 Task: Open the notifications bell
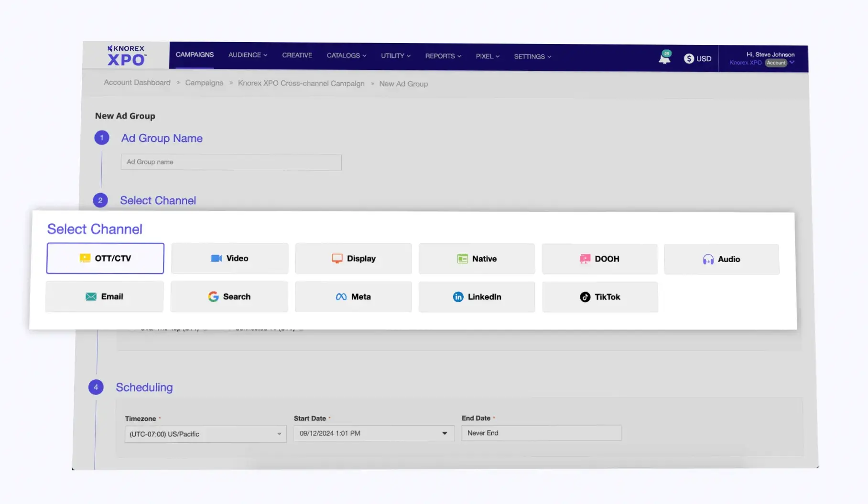664,58
